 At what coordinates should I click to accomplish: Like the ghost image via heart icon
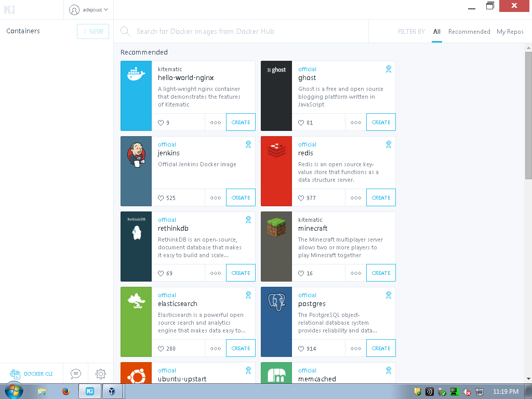click(x=301, y=123)
